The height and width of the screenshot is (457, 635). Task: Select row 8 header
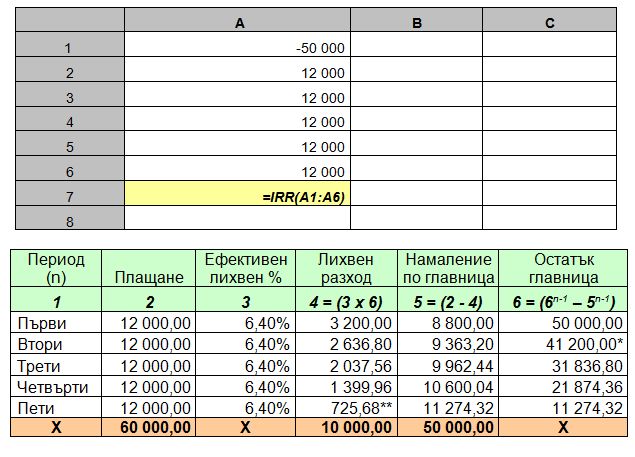pos(68,218)
